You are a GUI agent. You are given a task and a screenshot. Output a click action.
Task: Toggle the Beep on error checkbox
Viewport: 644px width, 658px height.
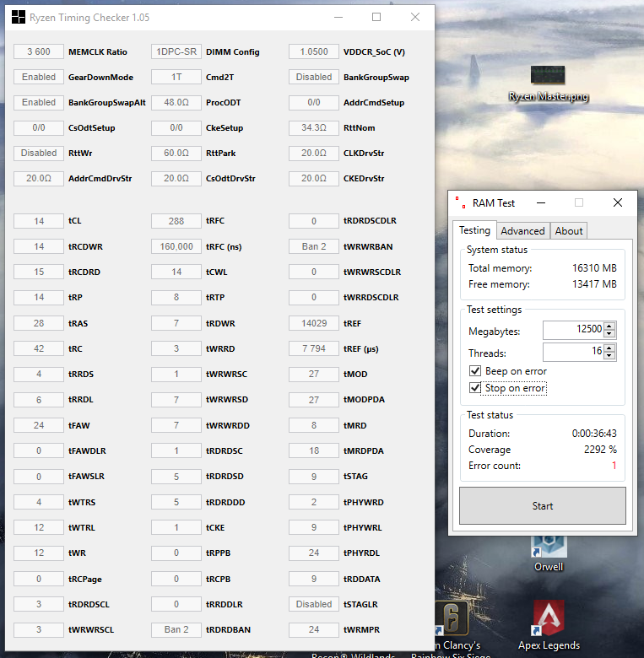pyautogui.click(x=475, y=371)
